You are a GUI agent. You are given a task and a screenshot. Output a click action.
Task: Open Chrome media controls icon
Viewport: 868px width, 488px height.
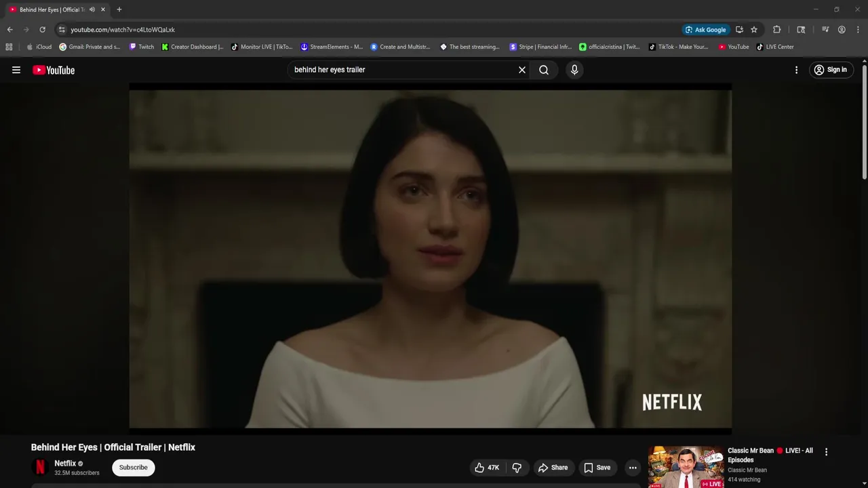(825, 30)
